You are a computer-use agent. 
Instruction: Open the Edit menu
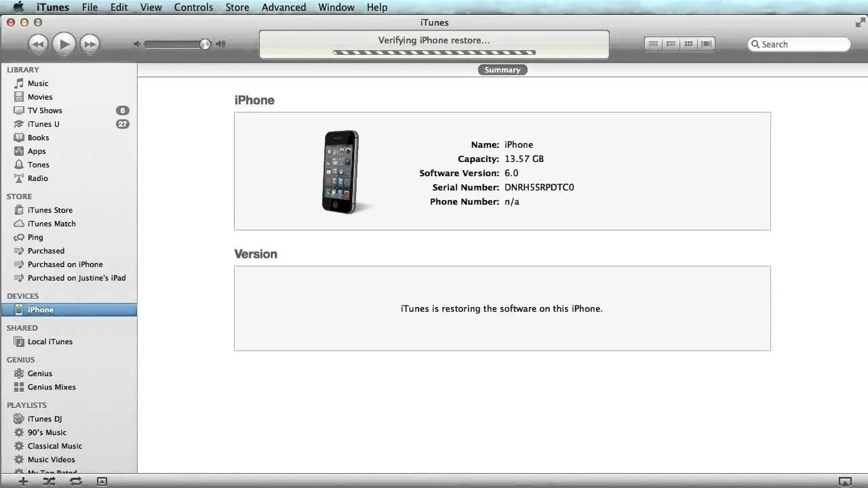119,7
